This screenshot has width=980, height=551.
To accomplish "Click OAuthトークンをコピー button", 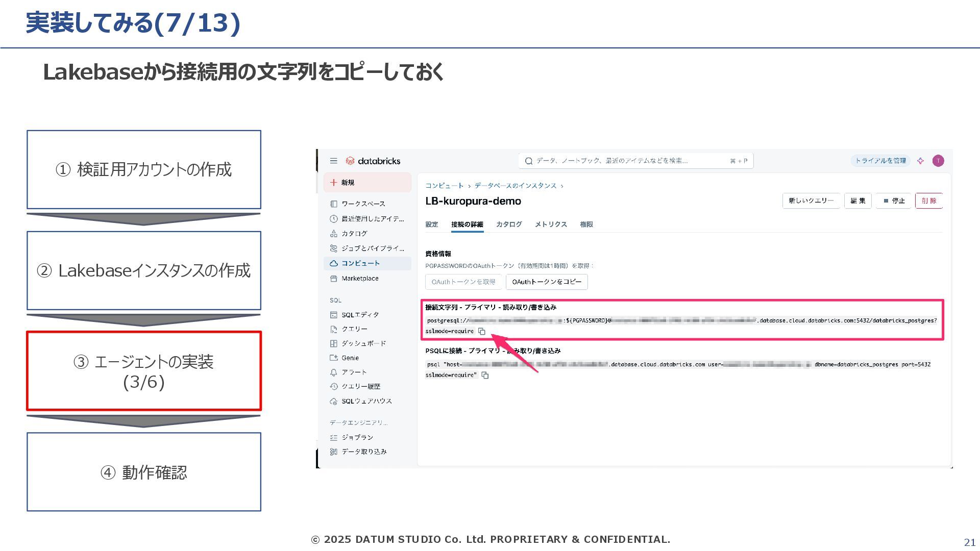I will point(547,282).
